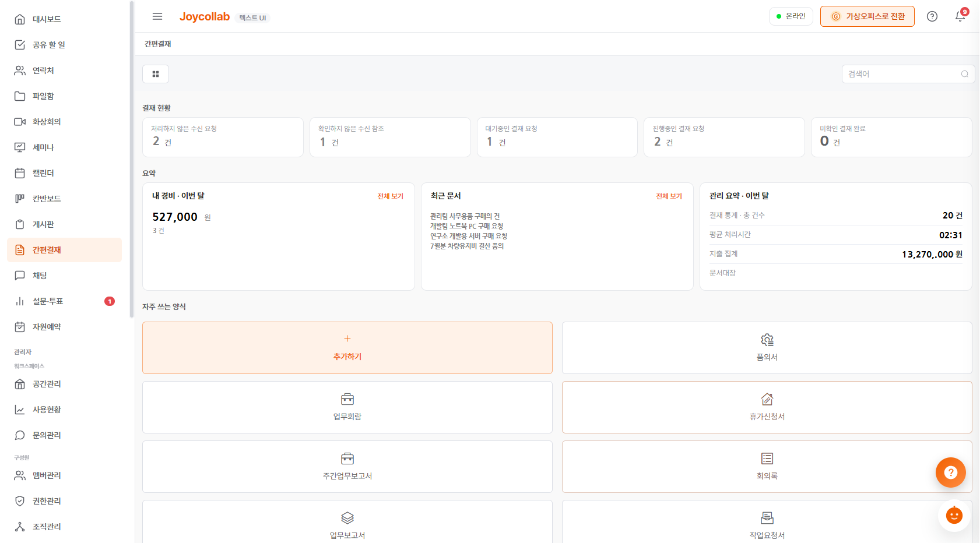Open 자원예약 menu item
The image size is (980, 543).
tap(65, 327)
